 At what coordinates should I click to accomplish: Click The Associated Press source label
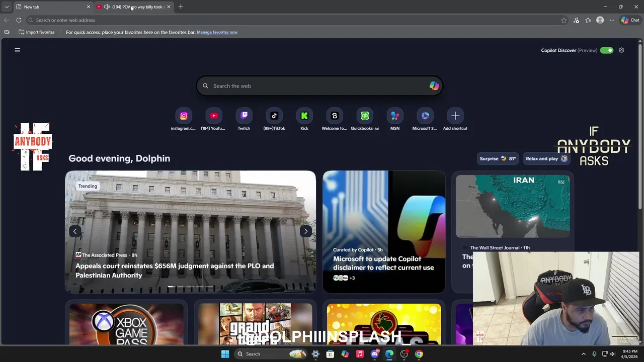pyautogui.click(x=105, y=255)
